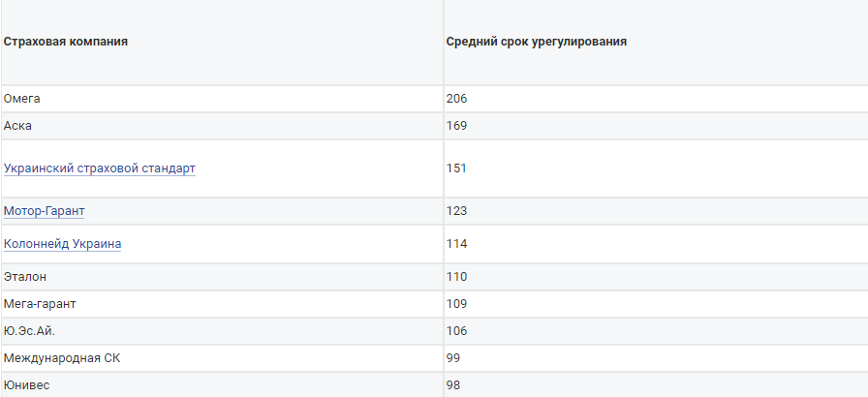This screenshot has height=397, width=868.
Task: Click the Международная СК cell
Action: pyautogui.click(x=62, y=358)
